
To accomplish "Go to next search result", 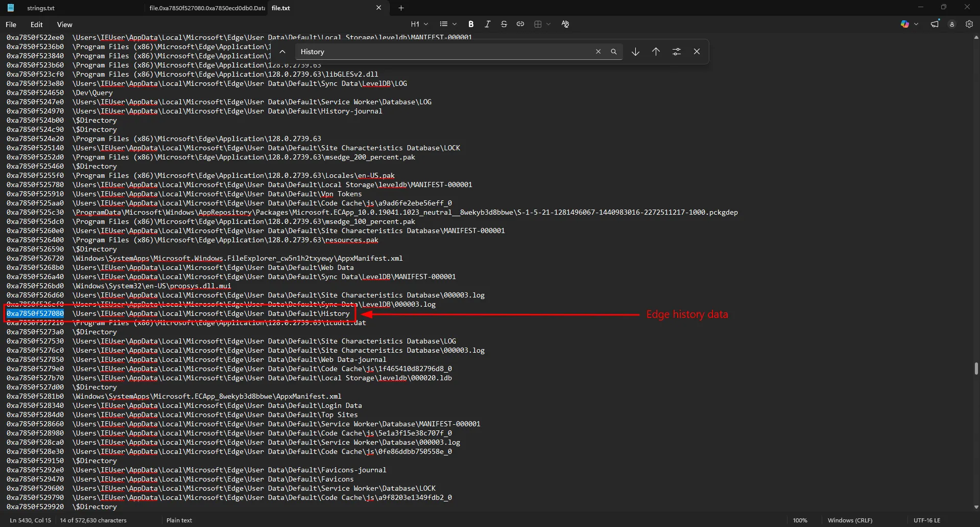I will tap(635, 52).
